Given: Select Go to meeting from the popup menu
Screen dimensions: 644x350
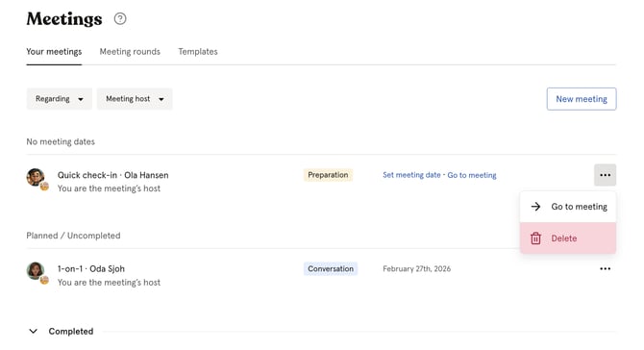Looking at the screenshot, I should 568,207.
